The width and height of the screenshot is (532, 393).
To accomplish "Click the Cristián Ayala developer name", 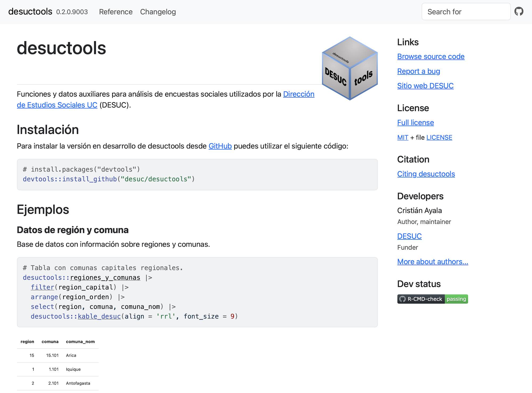I will pyautogui.click(x=419, y=210).
